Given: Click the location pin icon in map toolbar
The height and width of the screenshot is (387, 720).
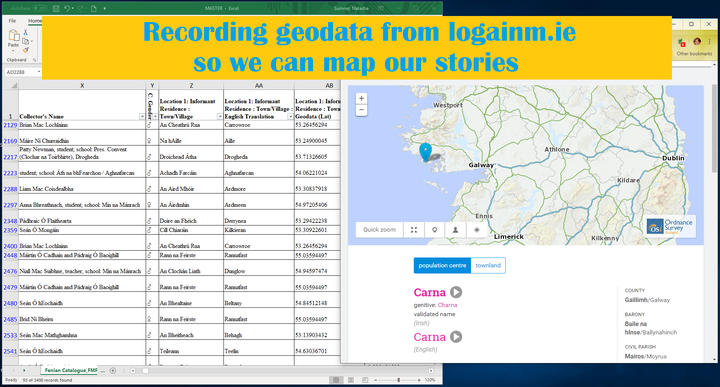Looking at the screenshot, I should point(434,230).
